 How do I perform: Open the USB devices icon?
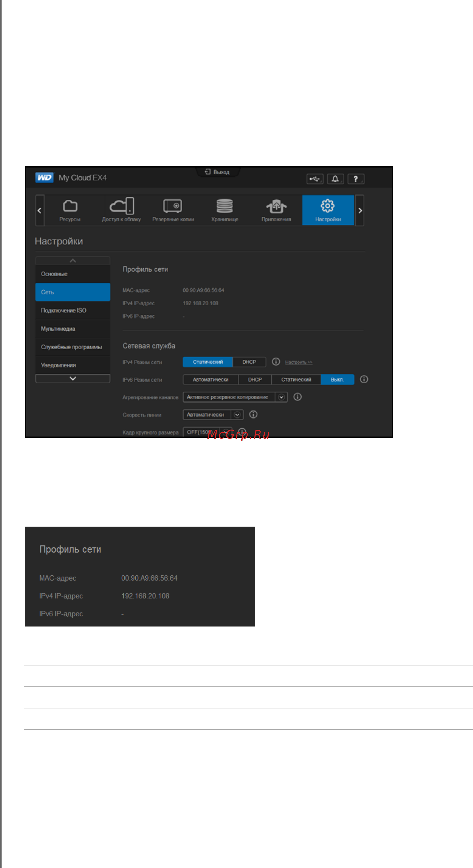pos(315,179)
